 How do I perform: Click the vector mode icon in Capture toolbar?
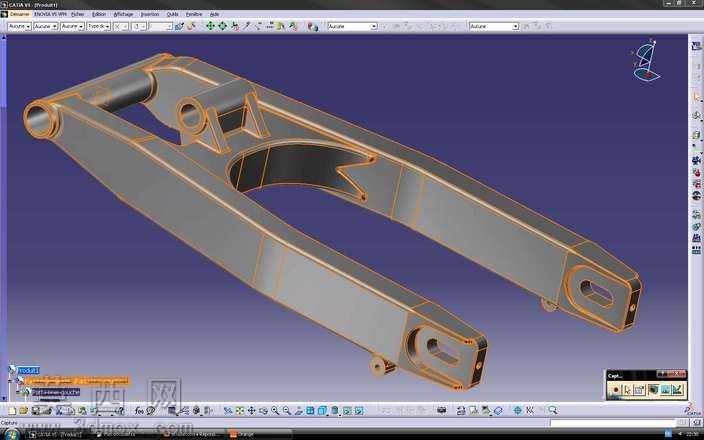[678, 390]
